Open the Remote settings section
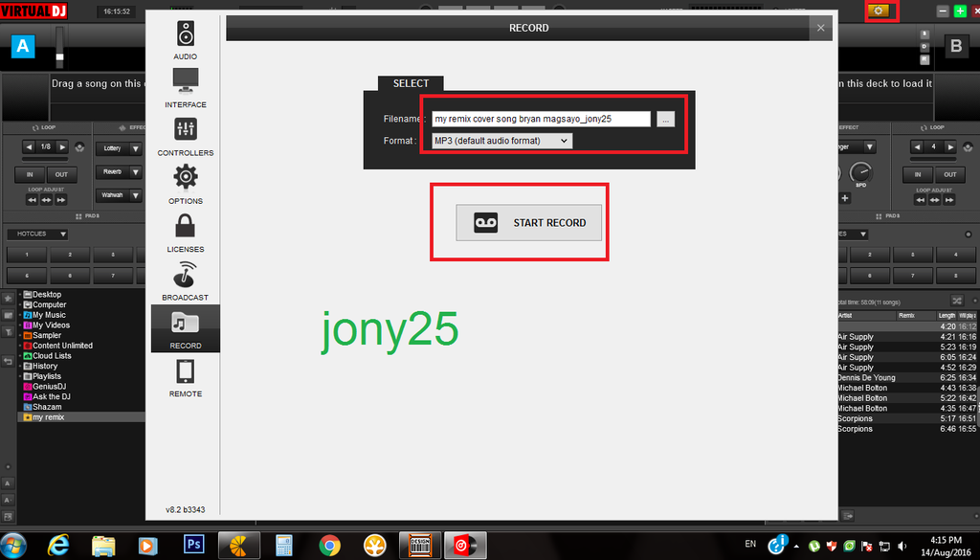 point(185,375)
